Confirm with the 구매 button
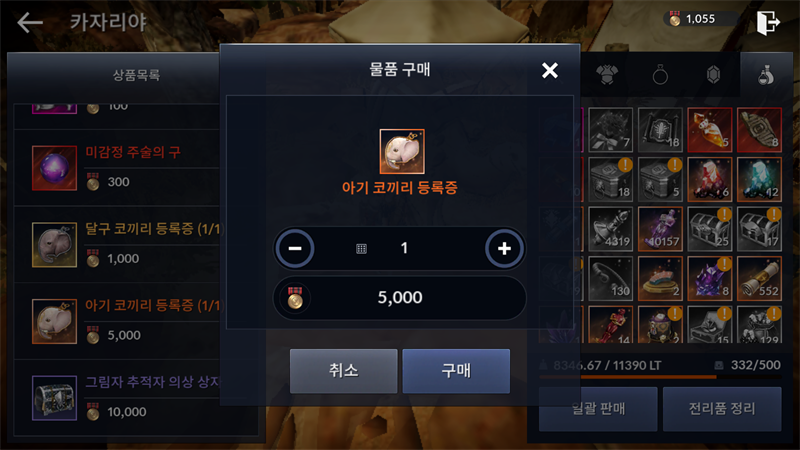The width and height of the screenshot is (800, 450). point(456,371)
